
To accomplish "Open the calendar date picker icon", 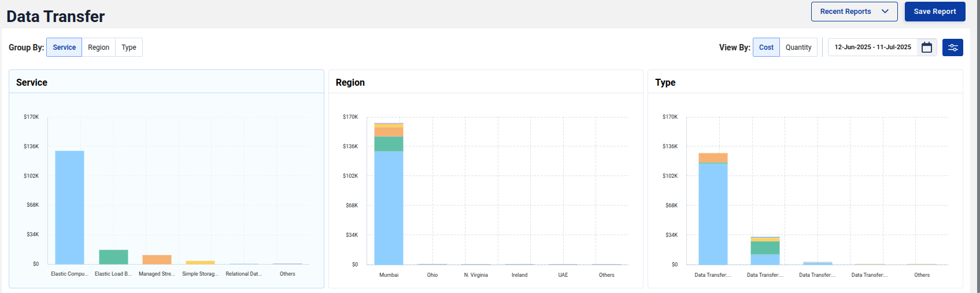I will point(926,47).
